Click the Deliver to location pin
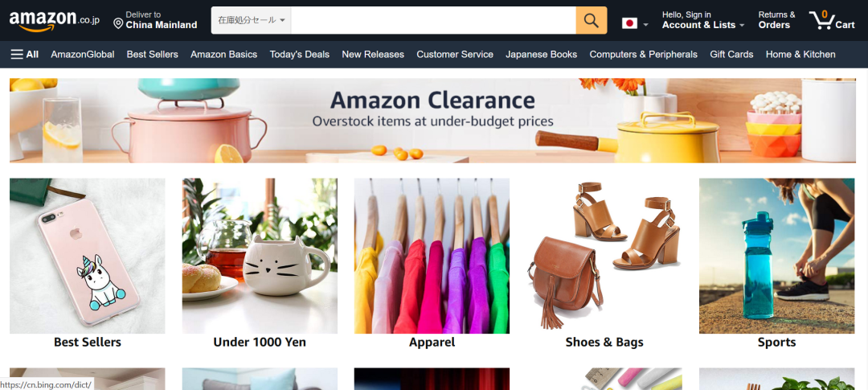868x390 pixels. pos(118,23)
